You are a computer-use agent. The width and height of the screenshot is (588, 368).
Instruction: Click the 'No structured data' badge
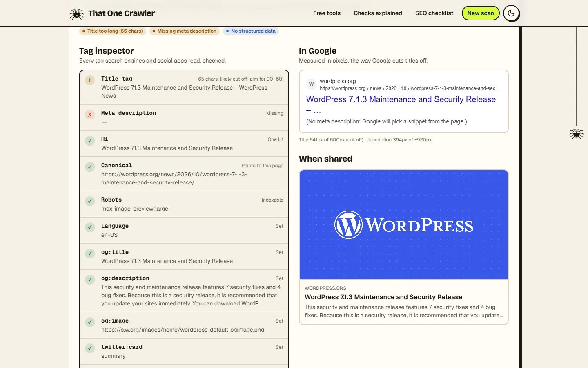tap(251, 31)
